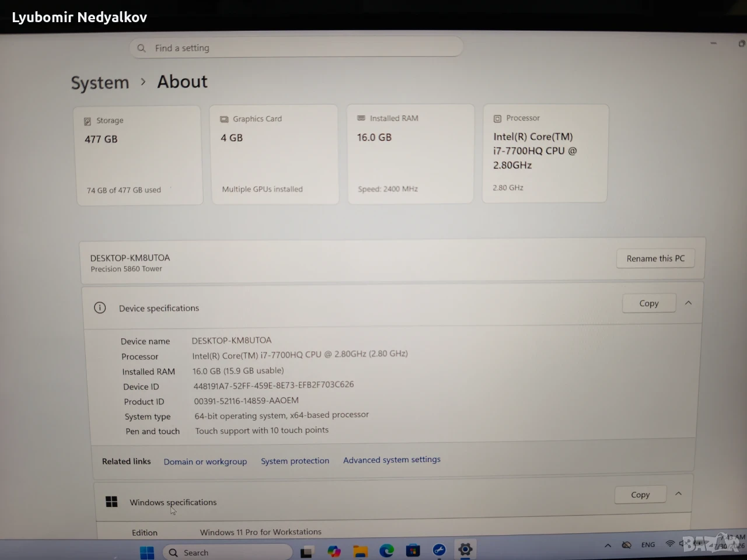Screen dimensions: 747x560
Task: Click the Installed RAM card icon
Action: [x=361, y=118]
